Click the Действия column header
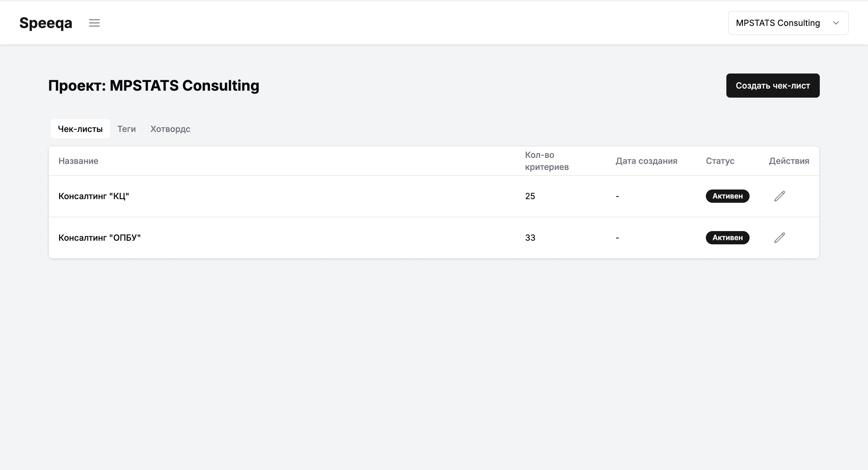This screenshot has height=470, width=868. (x=789, y=161)
